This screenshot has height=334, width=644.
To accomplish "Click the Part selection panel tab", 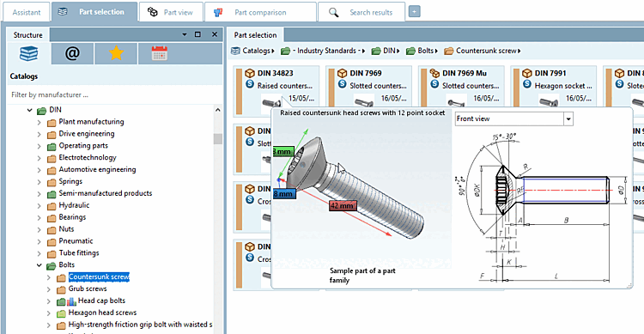I will [255, 35].
